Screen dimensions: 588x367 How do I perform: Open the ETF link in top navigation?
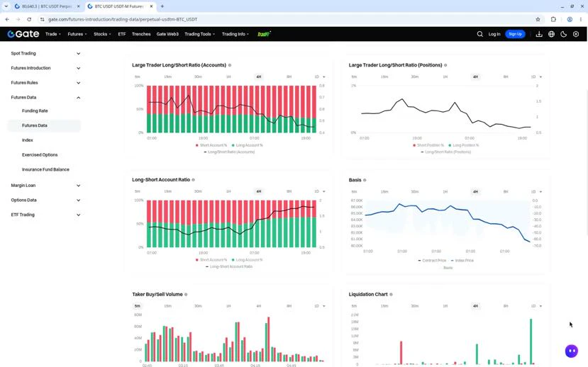click(122, 34)
